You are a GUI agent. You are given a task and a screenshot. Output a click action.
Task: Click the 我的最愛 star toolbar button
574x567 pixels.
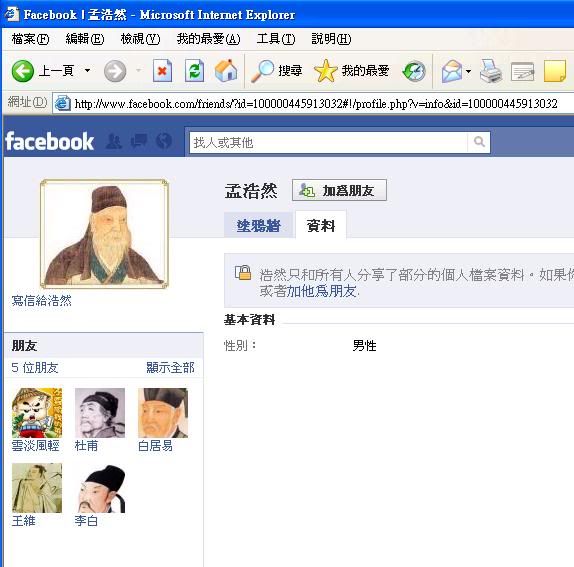(x=351, y=71)
